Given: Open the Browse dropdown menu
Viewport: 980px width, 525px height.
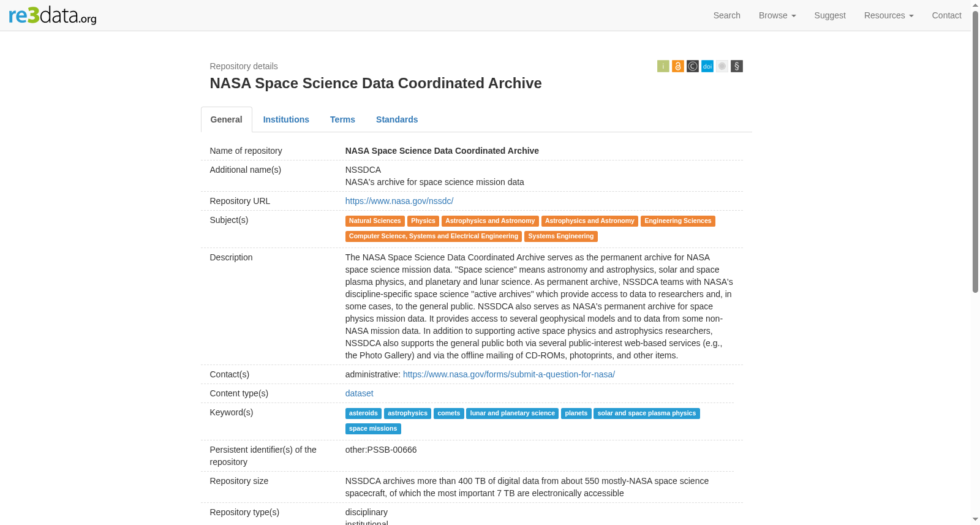Looking at the screenshot, I should pos(777,15).
